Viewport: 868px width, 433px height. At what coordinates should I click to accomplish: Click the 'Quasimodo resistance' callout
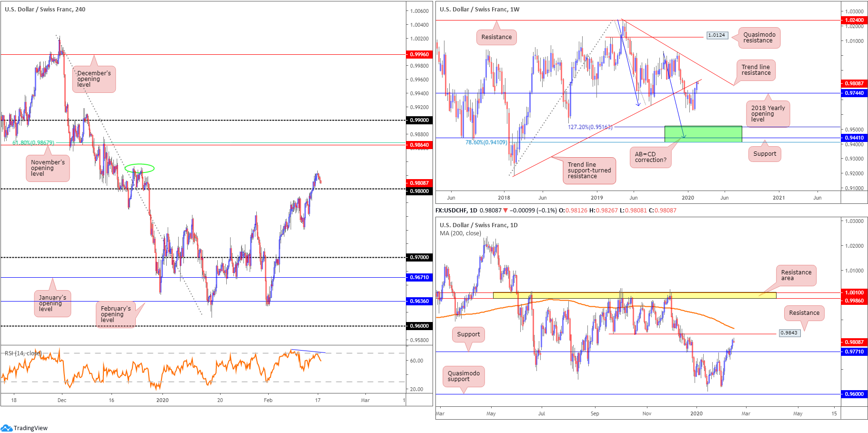pyautogui.click(x=759, y=38)
